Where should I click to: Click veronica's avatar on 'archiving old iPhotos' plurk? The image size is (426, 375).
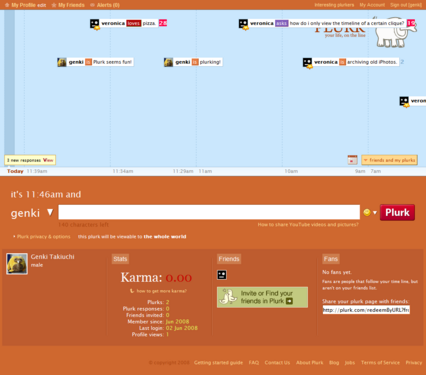pos(307,62)
